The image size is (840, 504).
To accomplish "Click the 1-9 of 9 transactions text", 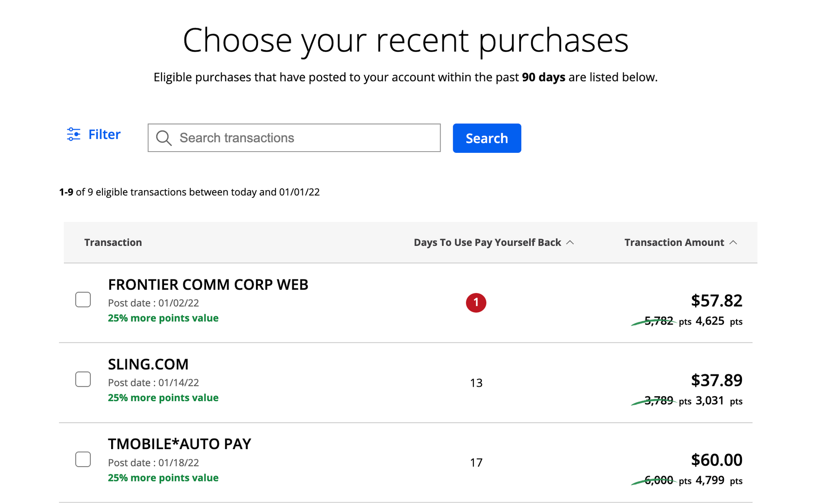I will click(189, 192).
